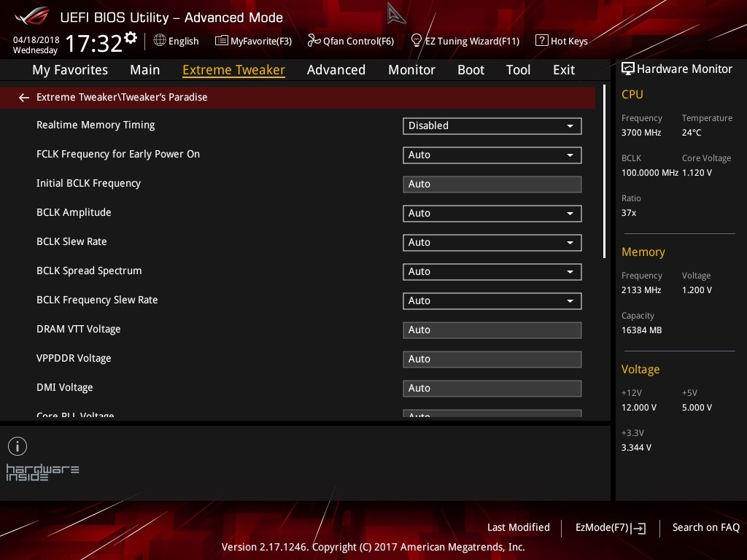The image size is (747, 560).
Task: Click the Hot Keys question mark icon
Action: point(542,41)
